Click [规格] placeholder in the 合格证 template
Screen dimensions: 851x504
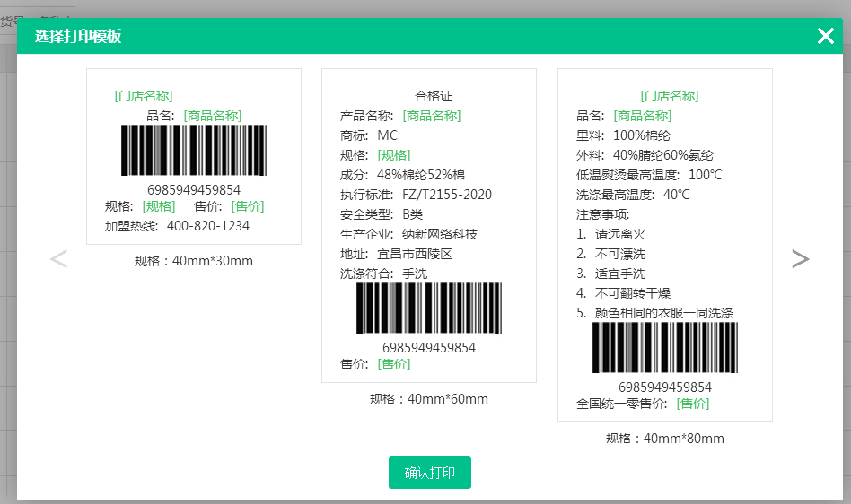(x=394, y=155)
